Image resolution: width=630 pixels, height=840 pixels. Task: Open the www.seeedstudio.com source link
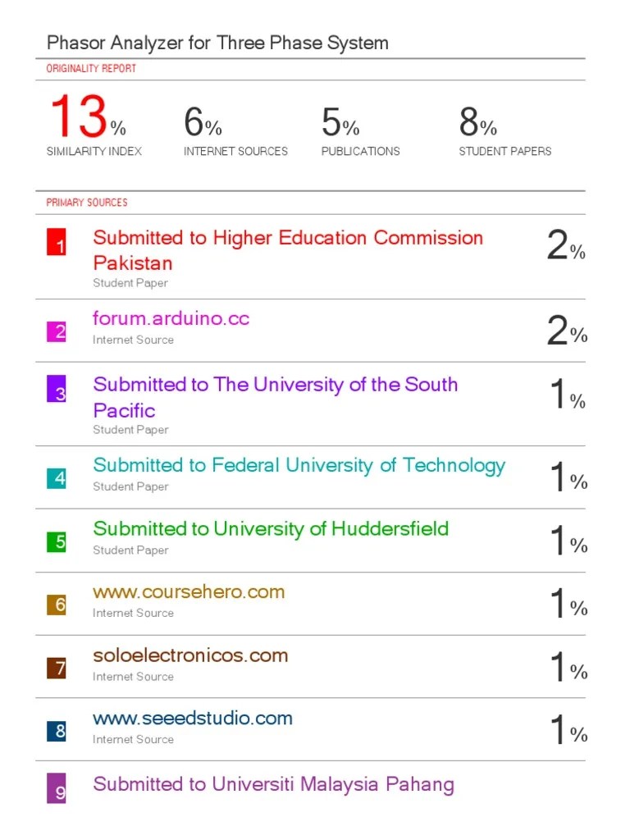point(193,719)
